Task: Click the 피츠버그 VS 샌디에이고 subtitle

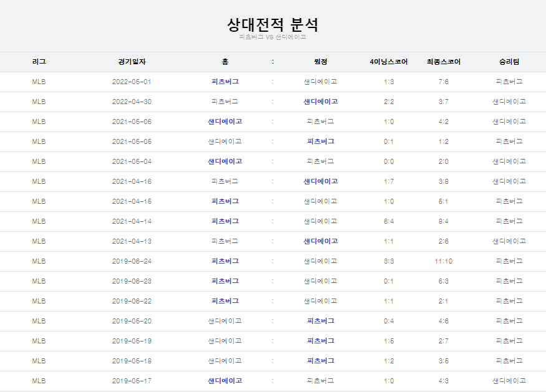Action: pos(272,37)
